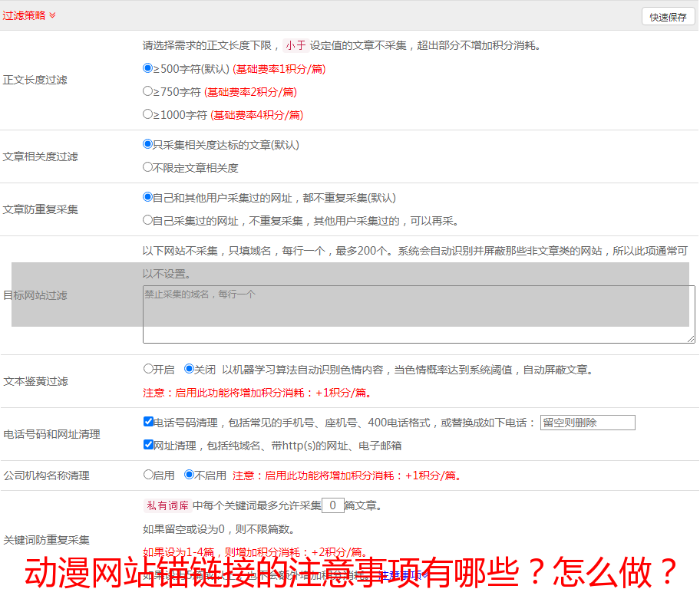Image resolution: width=700 pixels, height=589 pixels.
Task: Collapse the 过滤策略 section chevron
Action: (52, 15)
